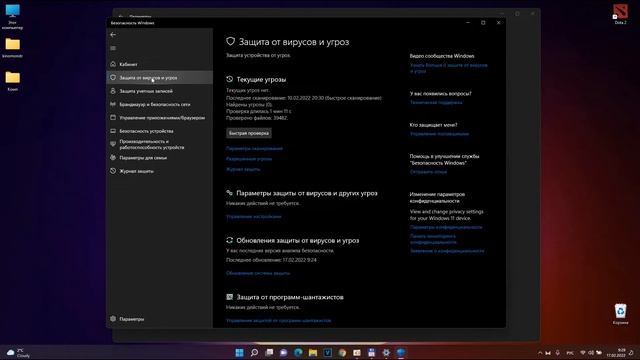Open Управление настройками link

253,216
